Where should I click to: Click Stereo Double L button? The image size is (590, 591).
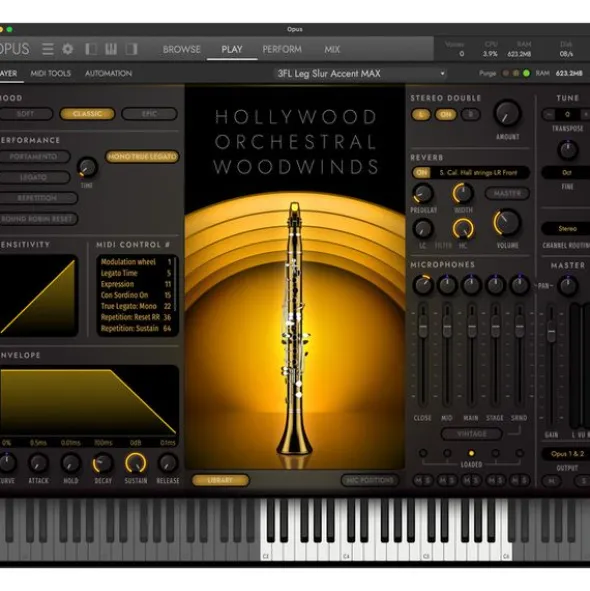421,115
